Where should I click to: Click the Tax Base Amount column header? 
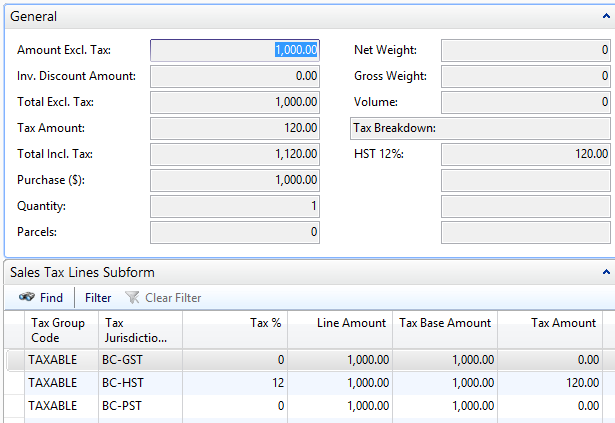[x=445, y=330]
